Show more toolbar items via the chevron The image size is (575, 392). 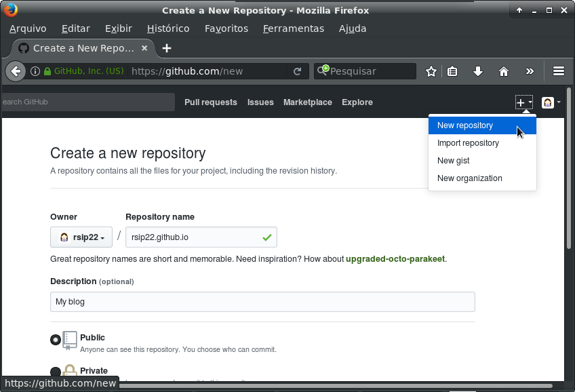tap(530, 71)
